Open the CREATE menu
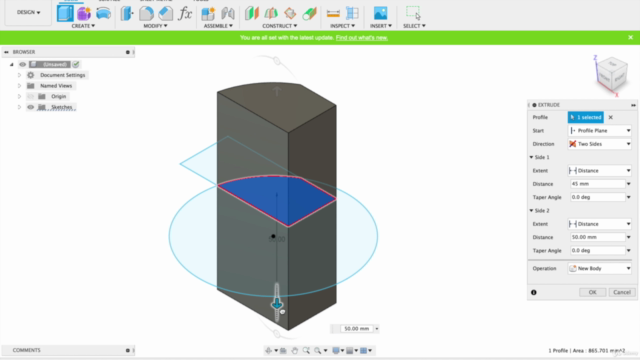Viewport: 640px width, 360px height. click(x=83, y=26)
